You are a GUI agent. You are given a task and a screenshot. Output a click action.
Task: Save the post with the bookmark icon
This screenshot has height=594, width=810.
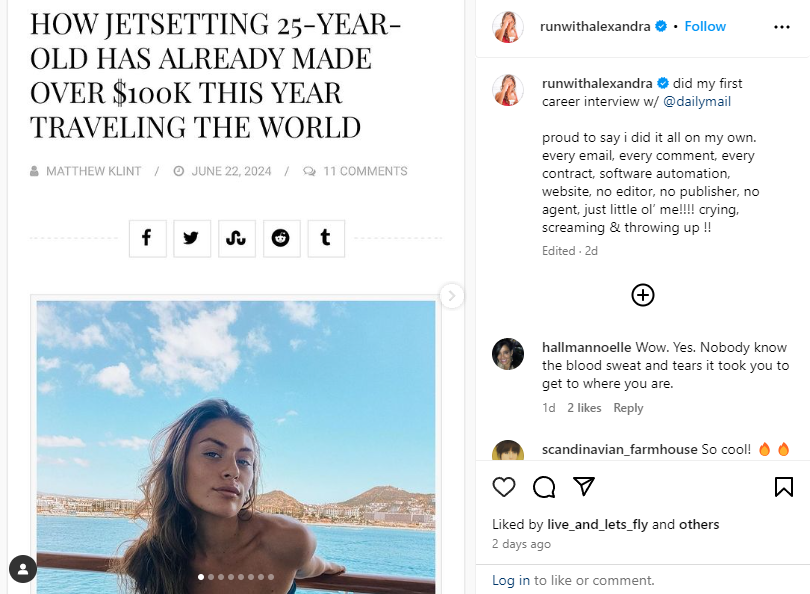784,487
